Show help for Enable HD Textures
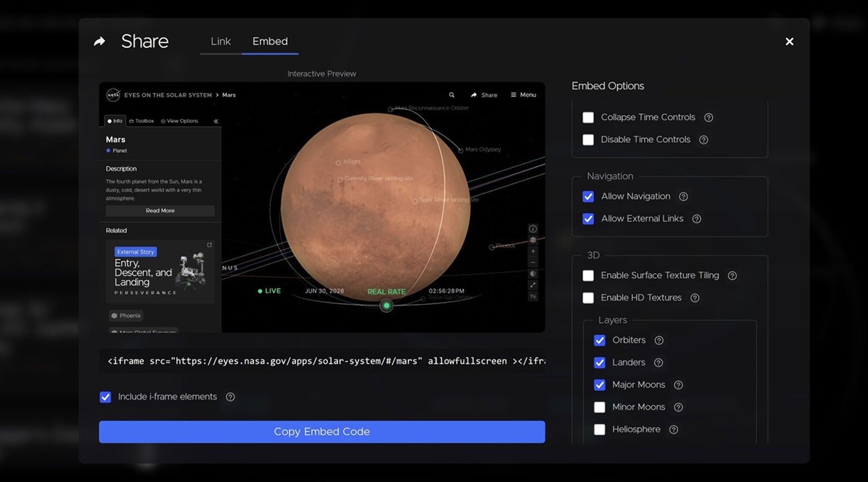868x482 pixels. 695,298
